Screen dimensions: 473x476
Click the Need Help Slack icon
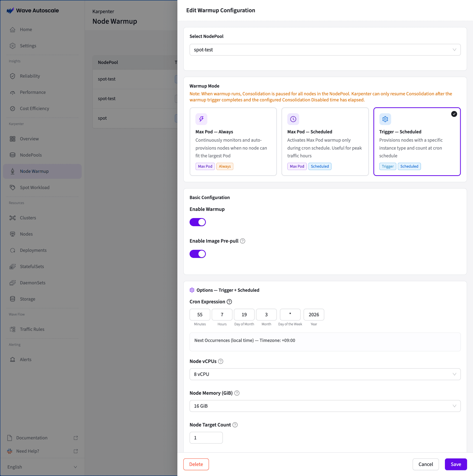coord(10,452)
